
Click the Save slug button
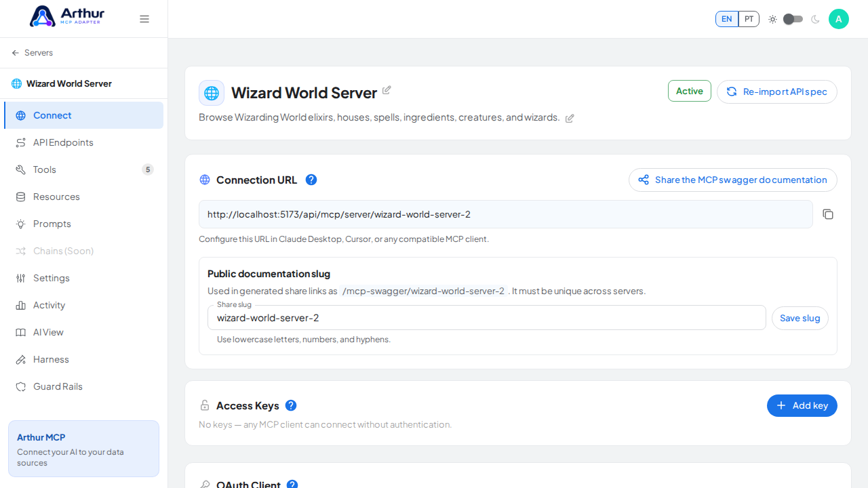tap(800, 318)
